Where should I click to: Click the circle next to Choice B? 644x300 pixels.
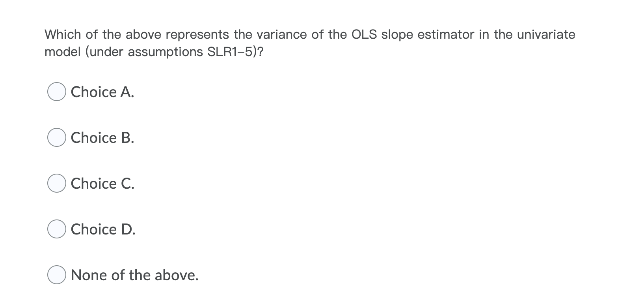click(57, 138)
